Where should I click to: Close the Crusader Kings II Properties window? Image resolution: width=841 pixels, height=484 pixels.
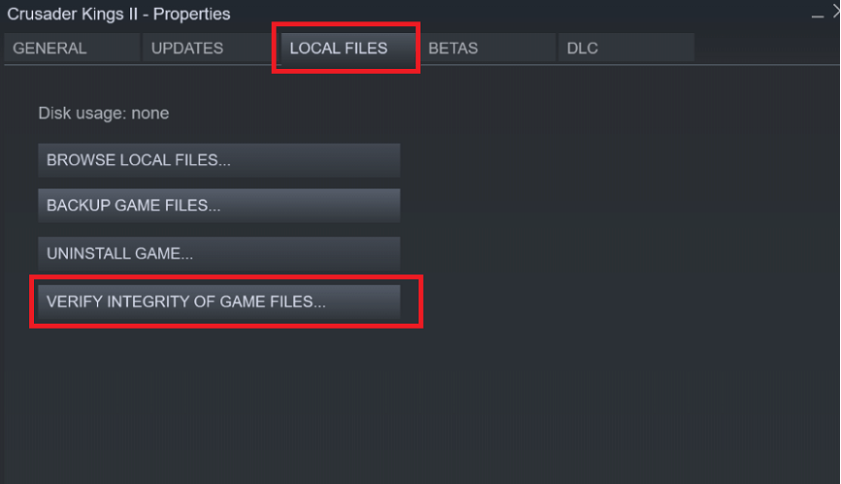[837, 12]
